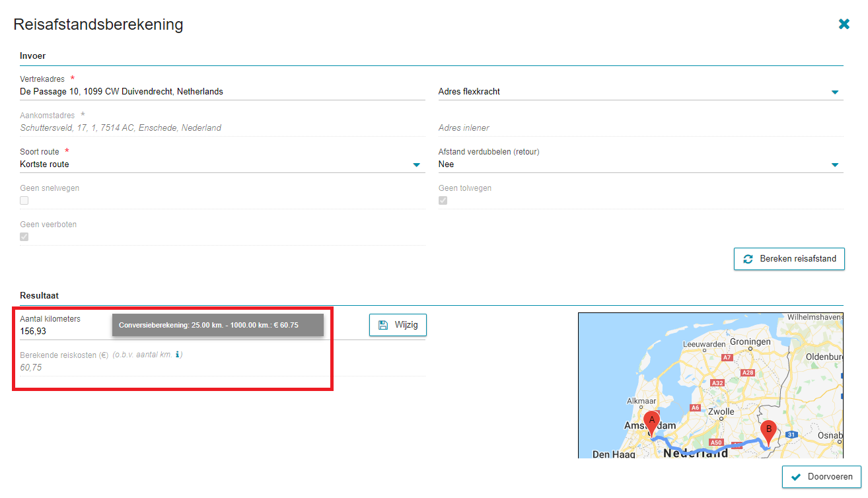Click the info icon next to aantal km
This screenshot has height=498, width=868.
(178, 355)
